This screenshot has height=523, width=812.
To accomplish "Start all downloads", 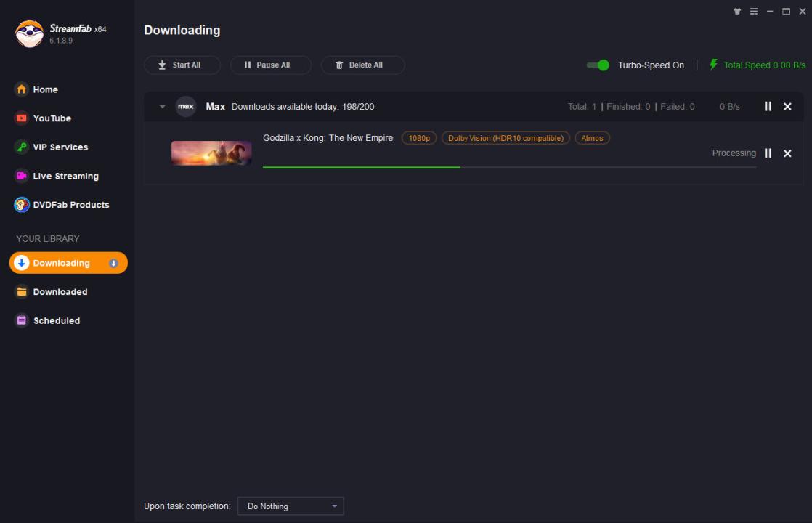I will click(x=182, y=65).
